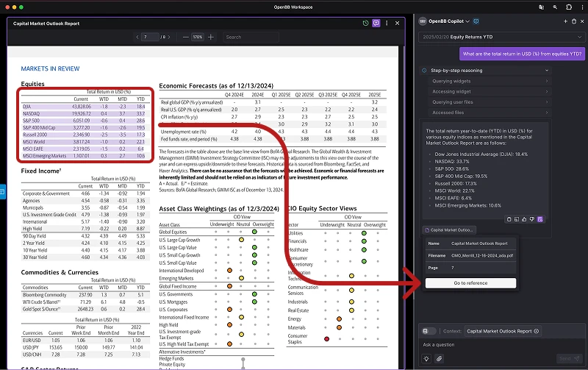The width and height of the screenshot is (588, 370).
Task: Attach a file using the paperclip icon
Action: tap(440, 358)
